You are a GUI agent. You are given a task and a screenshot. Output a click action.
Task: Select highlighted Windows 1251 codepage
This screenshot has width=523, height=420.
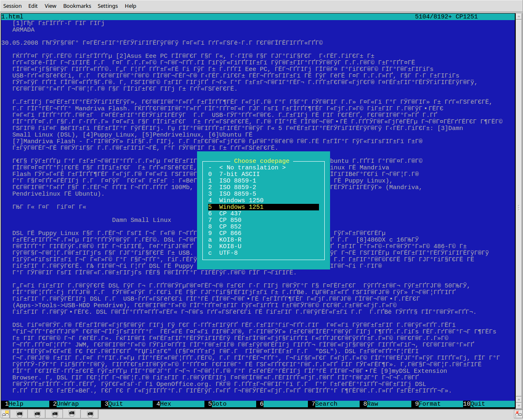point(263,207)
